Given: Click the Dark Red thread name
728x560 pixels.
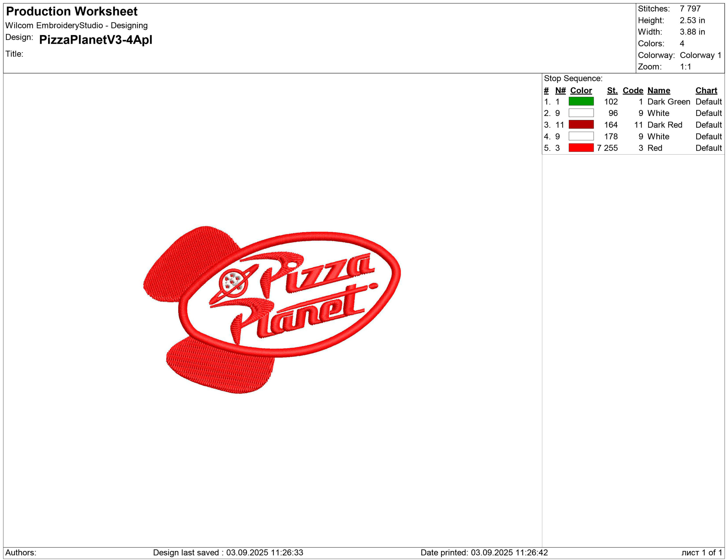Looking at the screenshot, I should point(665,125).
